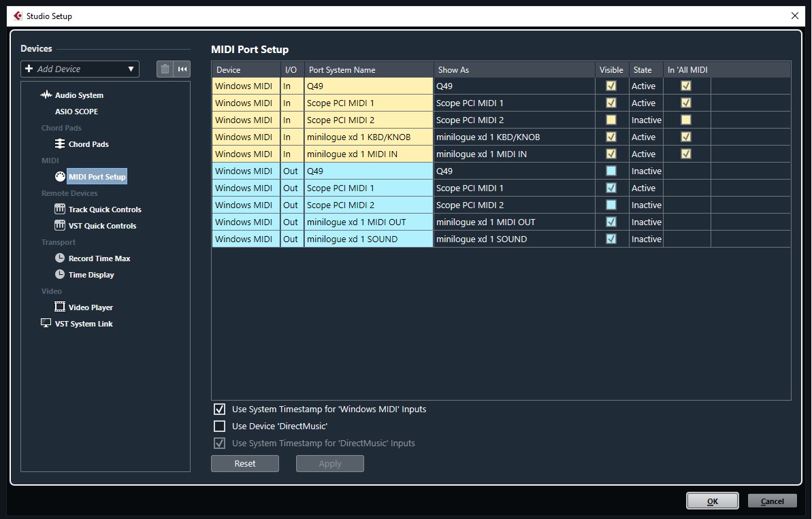Click the Port System Name column header
Viewport: 812px width, 519px height.
(x=369, y=70)
